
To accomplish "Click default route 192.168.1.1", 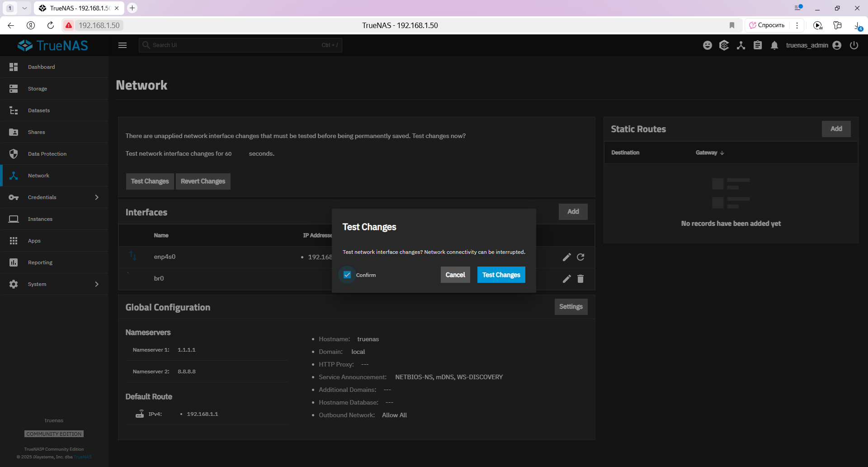I will point(203,414).
